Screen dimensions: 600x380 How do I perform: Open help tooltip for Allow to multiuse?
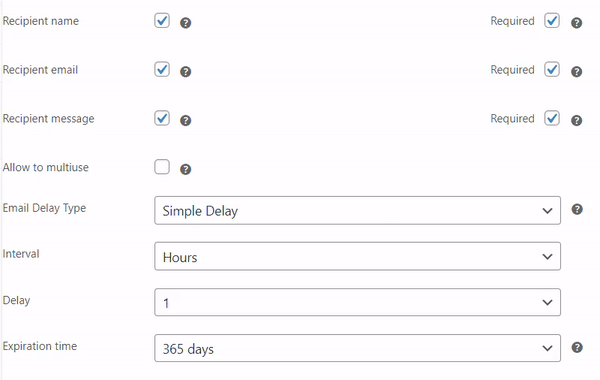pos(186,169)
